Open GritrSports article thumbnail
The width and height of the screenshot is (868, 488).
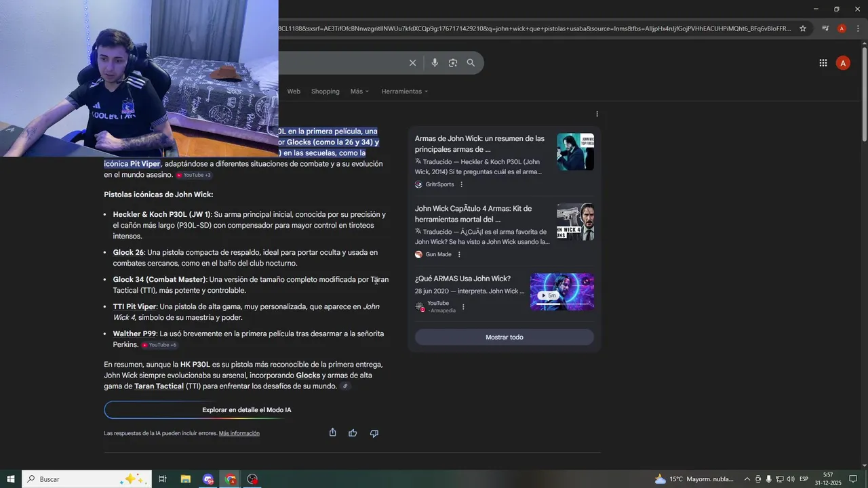pos(575,152)
